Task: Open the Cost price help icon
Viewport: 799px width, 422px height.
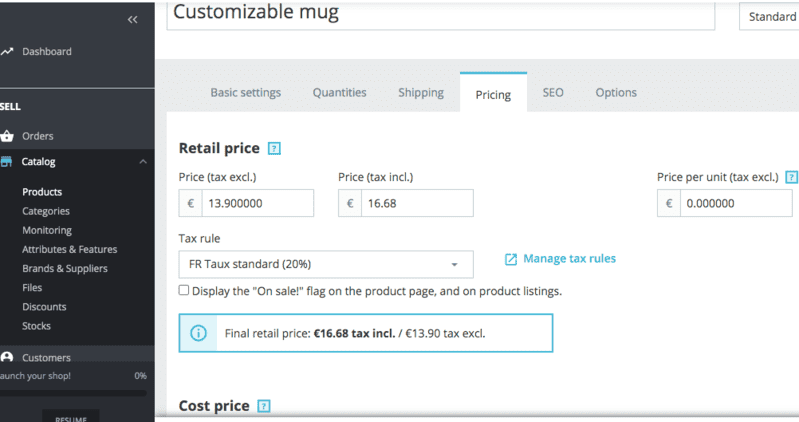Action: coord(263,406)
